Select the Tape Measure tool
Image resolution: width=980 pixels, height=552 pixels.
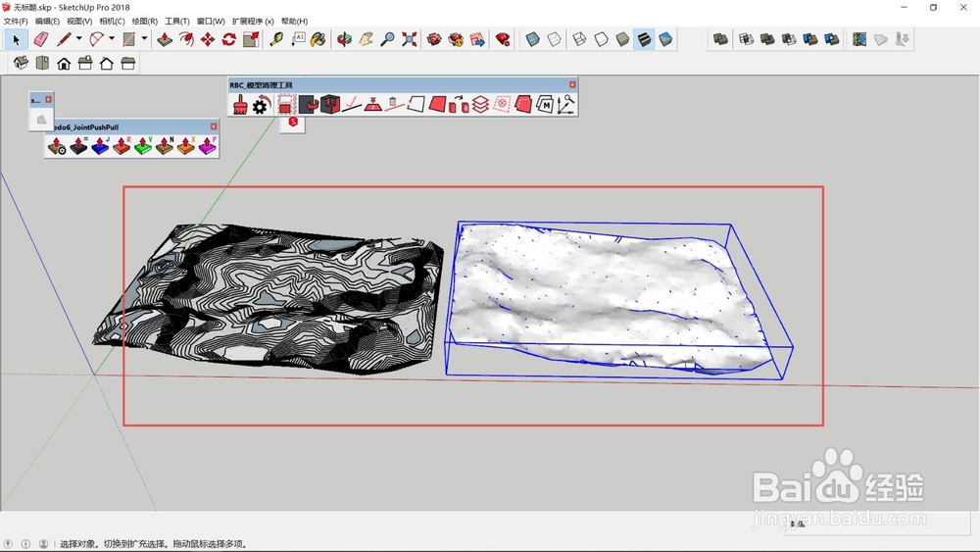coord(276,40)
